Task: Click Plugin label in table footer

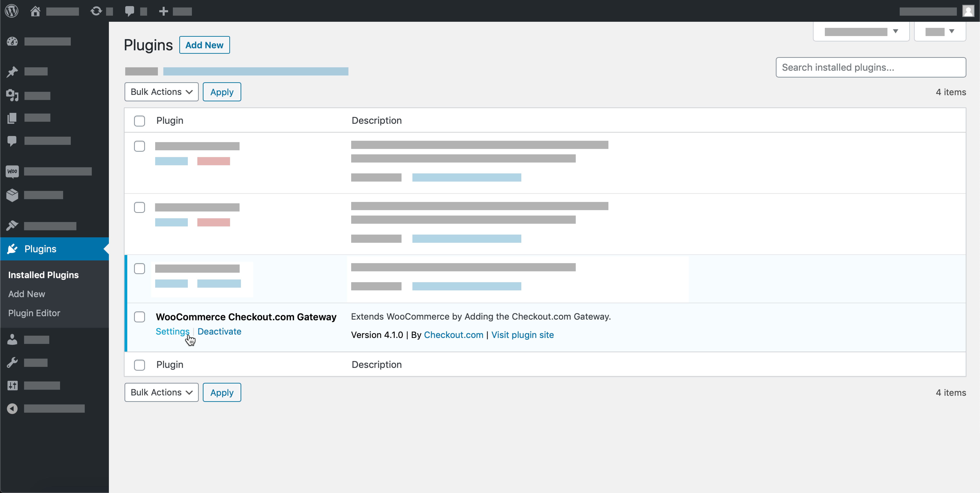Action: [170, 364]
